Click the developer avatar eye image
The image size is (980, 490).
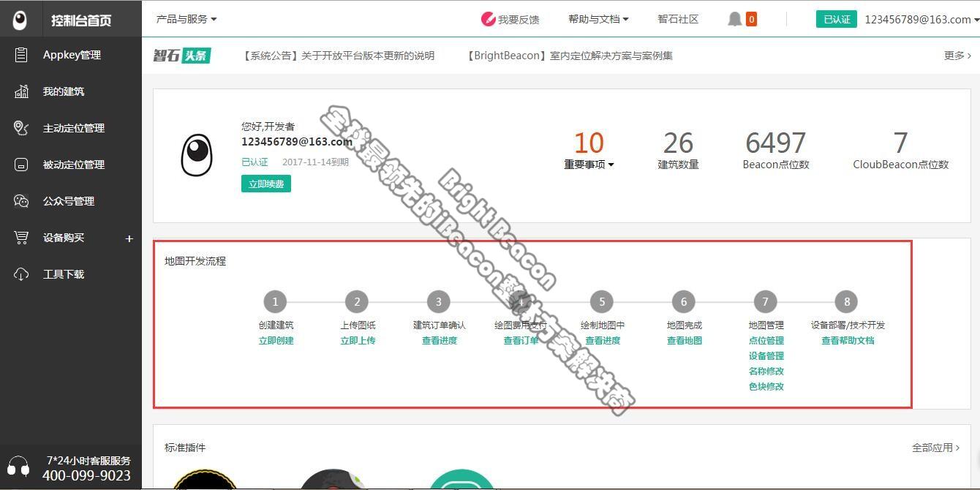tap(197, 155)
